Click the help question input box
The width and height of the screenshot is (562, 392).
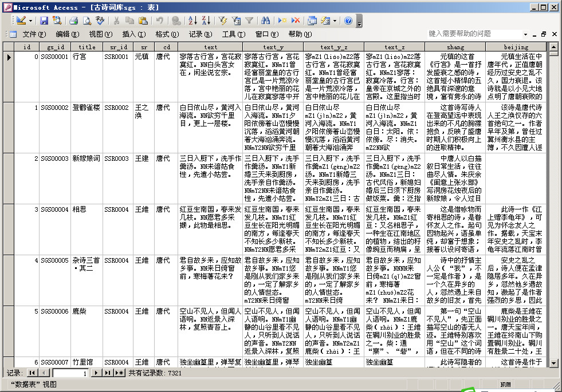(474, 34)
